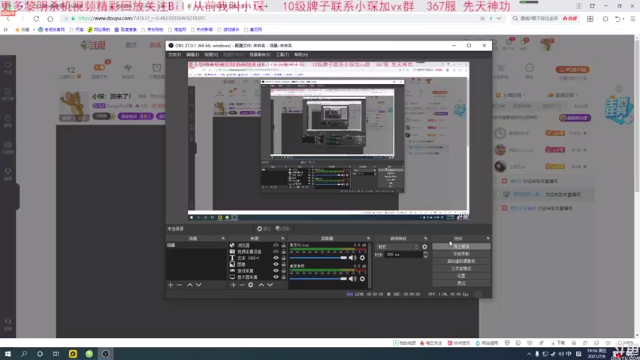Hide the Text (GDI+) source eye
Viewport: 640px width, 360px height.
click(276, 258)
